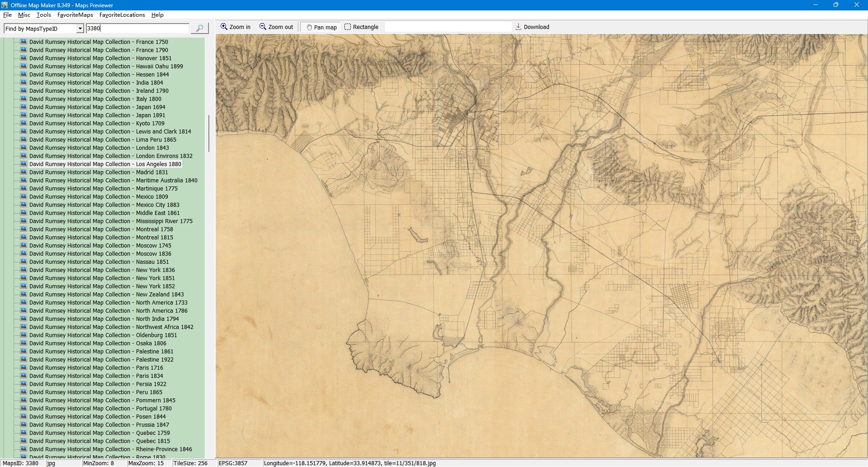Viewport: 868px width, 467px height.
Task: Click the map icon beside Japan 1694
Action: click(24, 107)
